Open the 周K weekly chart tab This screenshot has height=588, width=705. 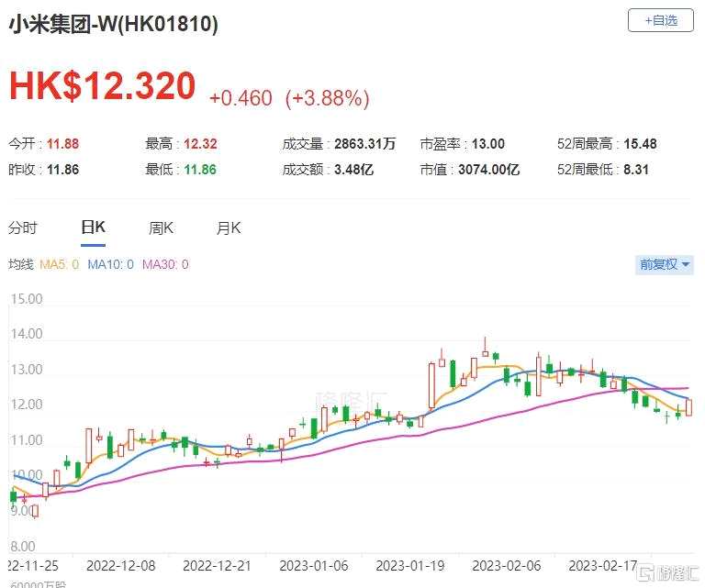(x=161, y=227)
